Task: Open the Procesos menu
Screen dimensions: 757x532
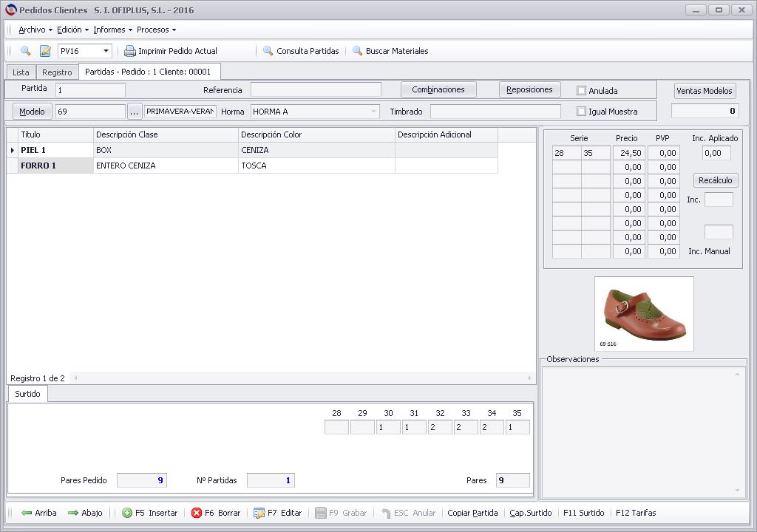Action: pyautogui.click(x=156, y=30)
